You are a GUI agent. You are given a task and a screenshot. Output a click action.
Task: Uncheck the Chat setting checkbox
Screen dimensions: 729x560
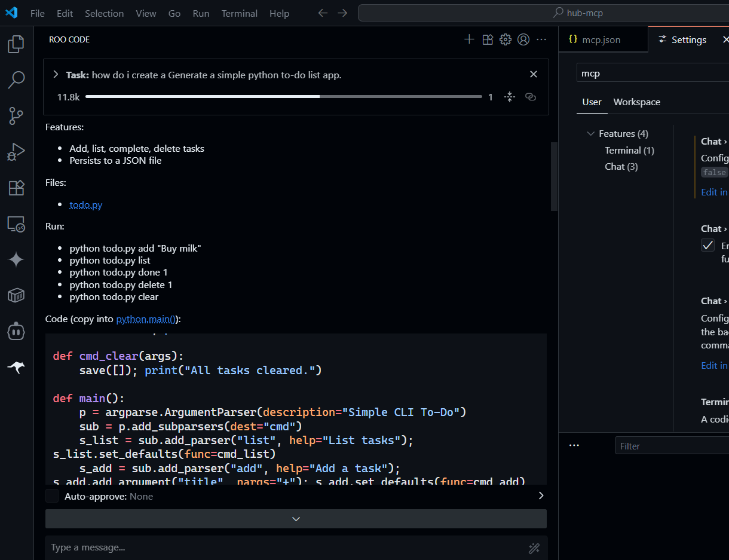[x=707, y=245]
